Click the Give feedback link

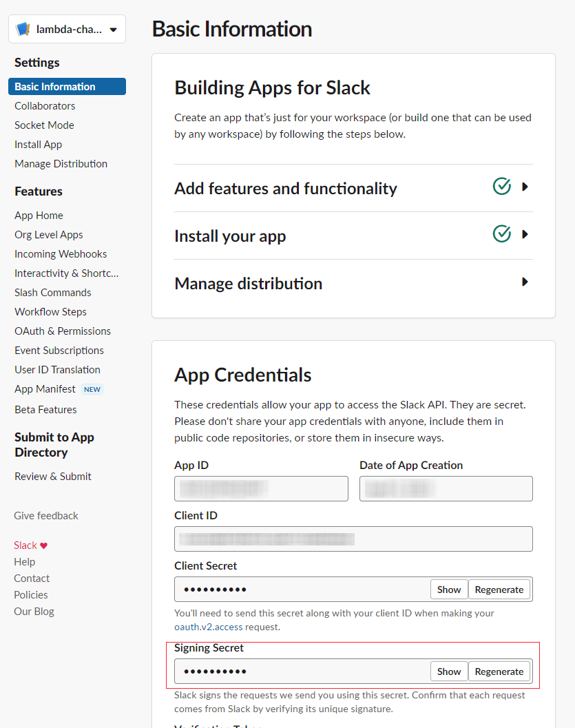pyautogui.click(x=46, y=516)
